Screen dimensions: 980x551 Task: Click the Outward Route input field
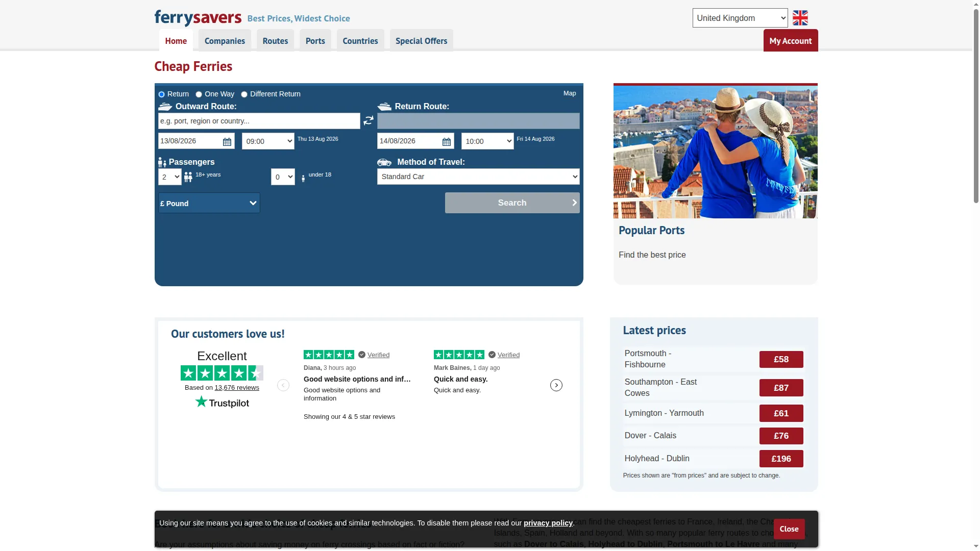point(259,121)
